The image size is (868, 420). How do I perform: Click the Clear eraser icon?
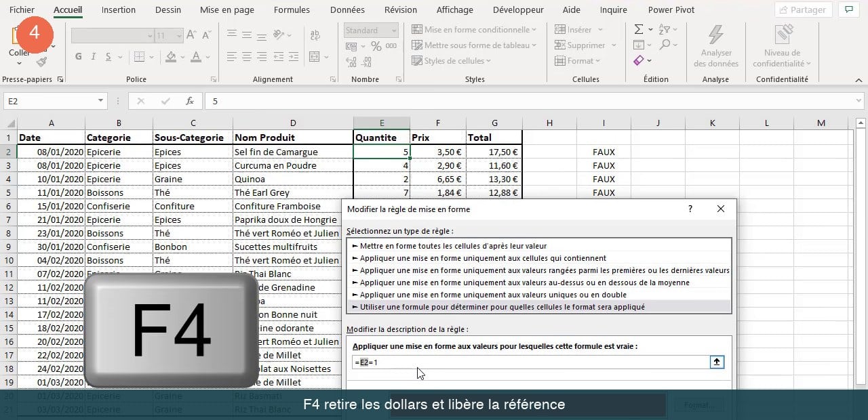click(639, 61)
